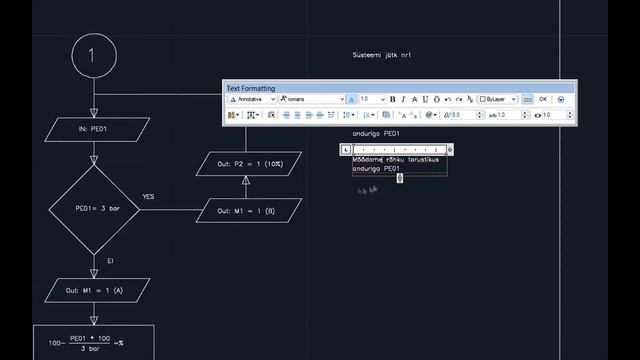Toggle the ruler display button
The width and height of the screenshot is (640, 360).
[x=527, y=99]
